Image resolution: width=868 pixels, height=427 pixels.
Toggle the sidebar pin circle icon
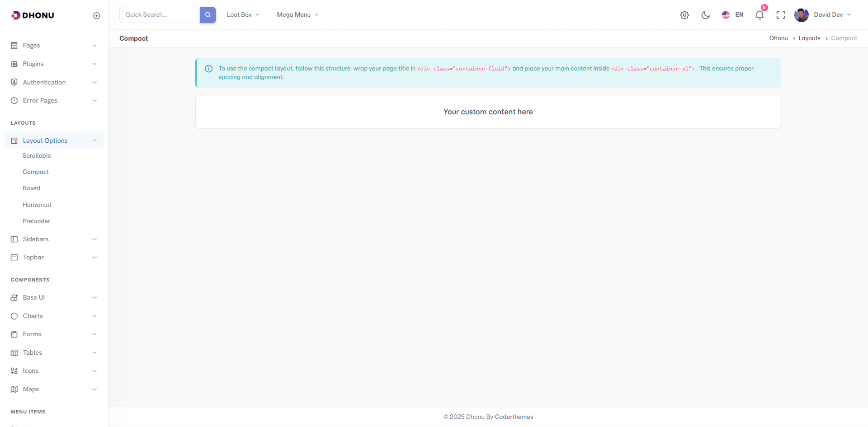click(96, 16)
